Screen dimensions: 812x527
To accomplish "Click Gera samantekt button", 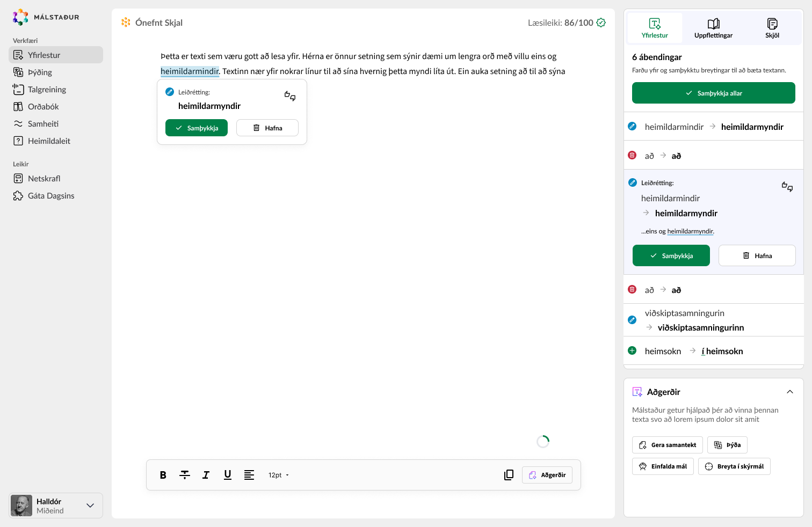I will coord(668,445).
